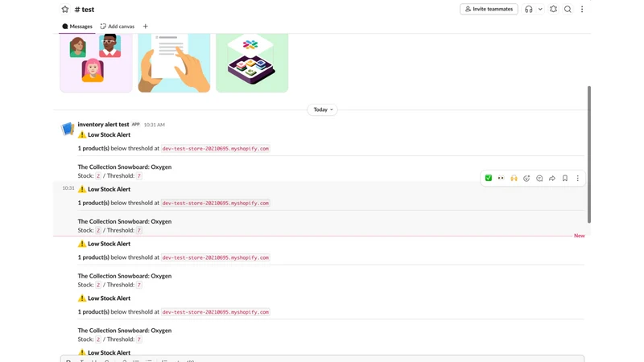Click the 10:31 hover timestamp beside second alert

pos(68,188)
